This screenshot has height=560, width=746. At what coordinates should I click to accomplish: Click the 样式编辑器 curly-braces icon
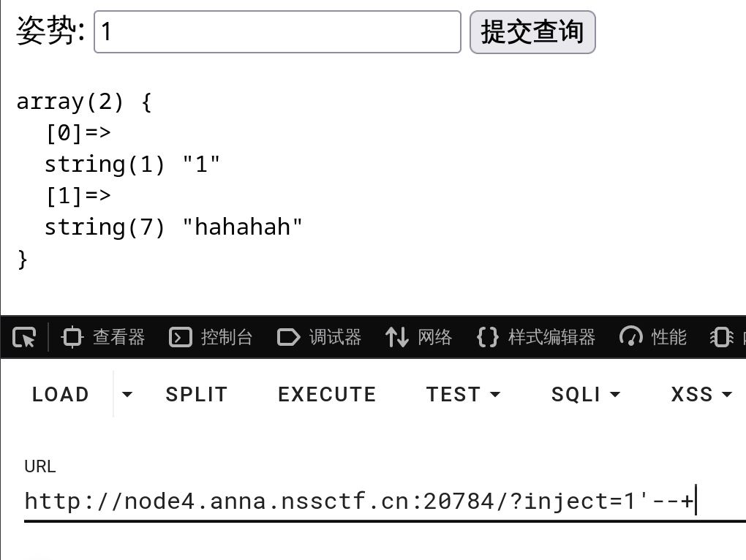pyautogui.click(x=487, y=336)
